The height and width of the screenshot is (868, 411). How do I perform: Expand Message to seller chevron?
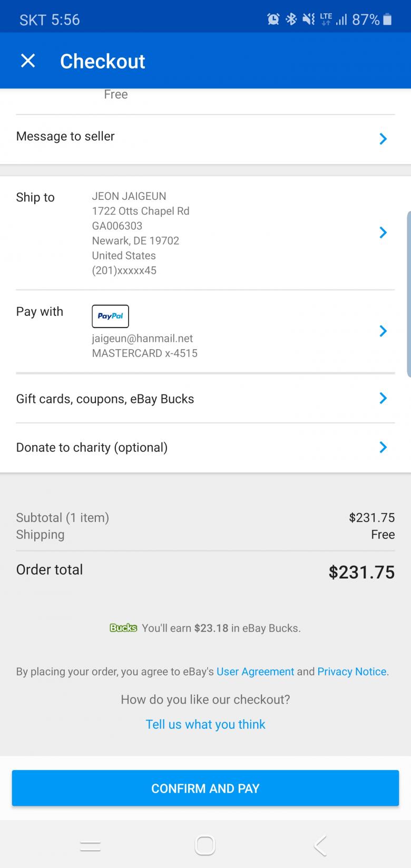coord(383,139)
